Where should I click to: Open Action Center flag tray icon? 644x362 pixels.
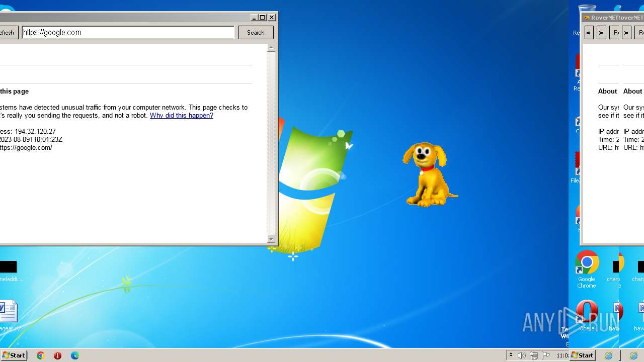coord(546,355)
